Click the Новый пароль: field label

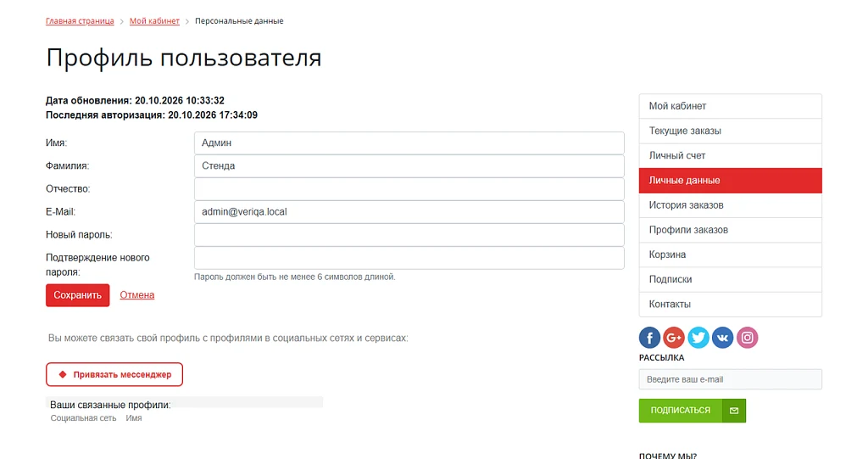(79, 235)
